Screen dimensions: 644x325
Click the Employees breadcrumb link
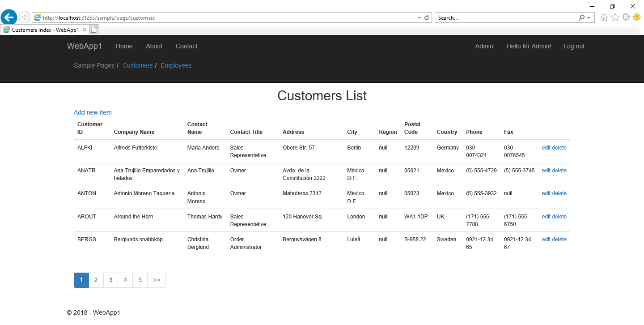(x=176, y=65)
